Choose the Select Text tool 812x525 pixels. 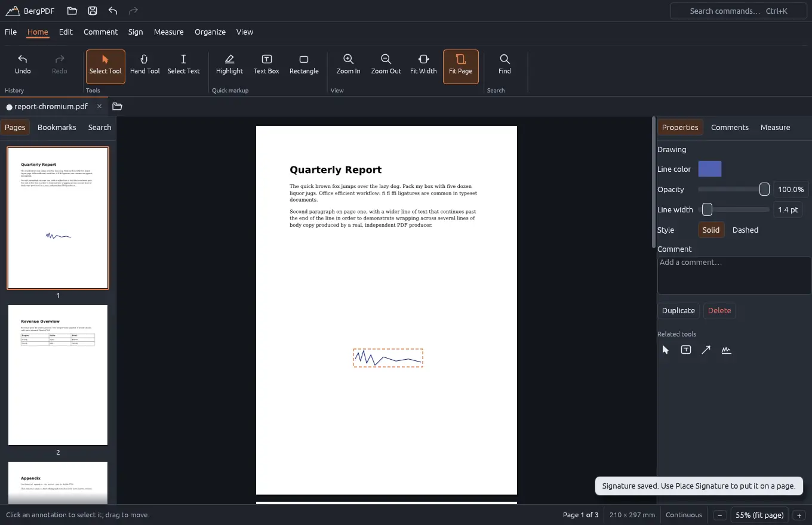pos(184,66)
